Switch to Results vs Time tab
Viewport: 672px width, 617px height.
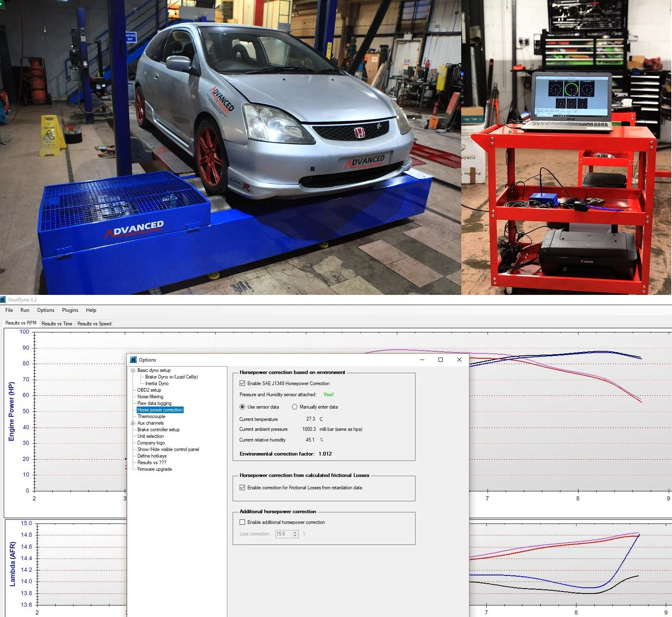[x=57, y=324]
